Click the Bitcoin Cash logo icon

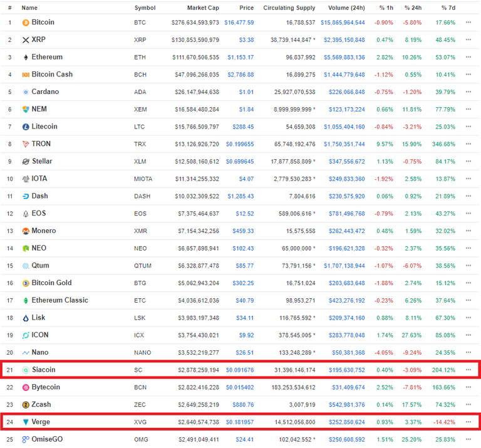26,75
